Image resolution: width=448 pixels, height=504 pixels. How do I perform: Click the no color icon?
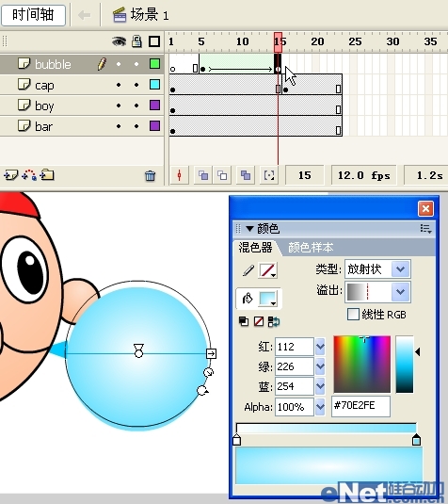coord(259,321)
